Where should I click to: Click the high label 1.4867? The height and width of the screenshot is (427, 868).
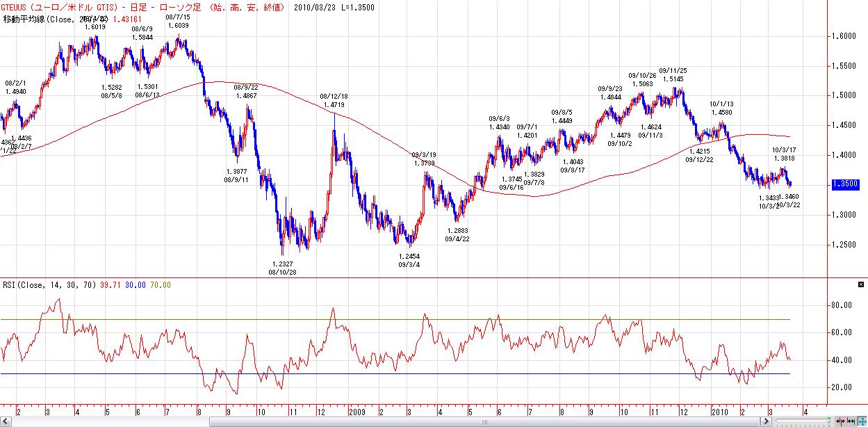247,96
